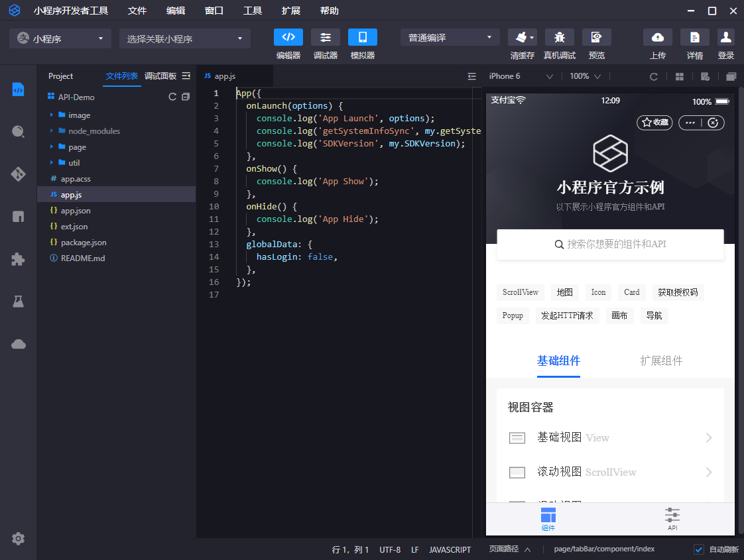Image resolution: width=744 pixels, height=560 pixels.
Task: Click the 发起HTTP请求 tag
Action: [567, 316]
